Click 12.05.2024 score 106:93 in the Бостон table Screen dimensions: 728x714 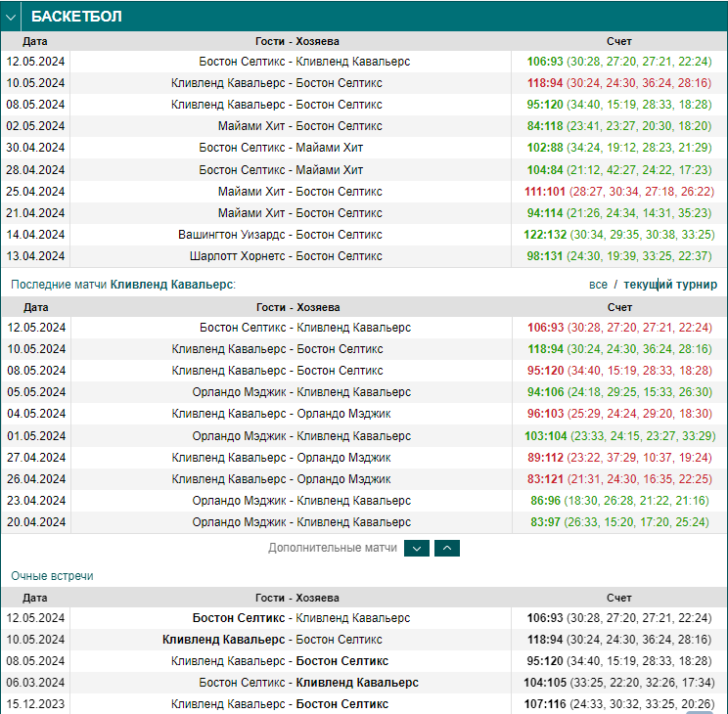click(x=545, y=62)
